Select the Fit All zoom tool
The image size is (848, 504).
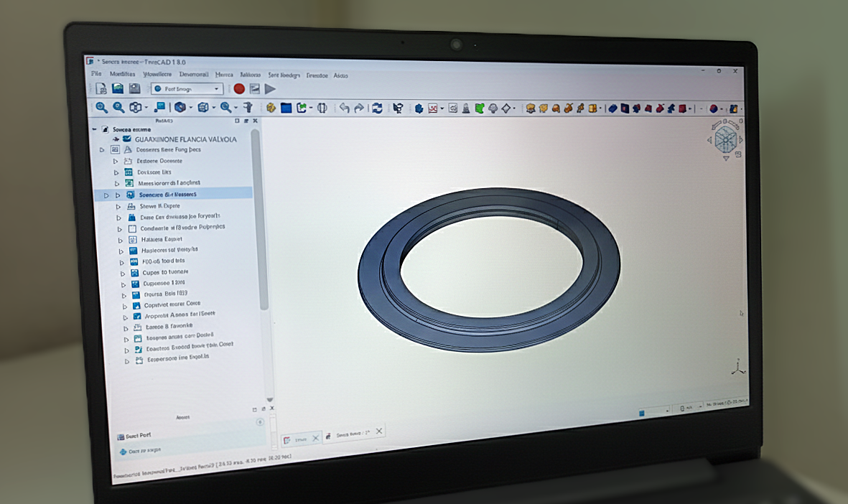tap(101, 108)
